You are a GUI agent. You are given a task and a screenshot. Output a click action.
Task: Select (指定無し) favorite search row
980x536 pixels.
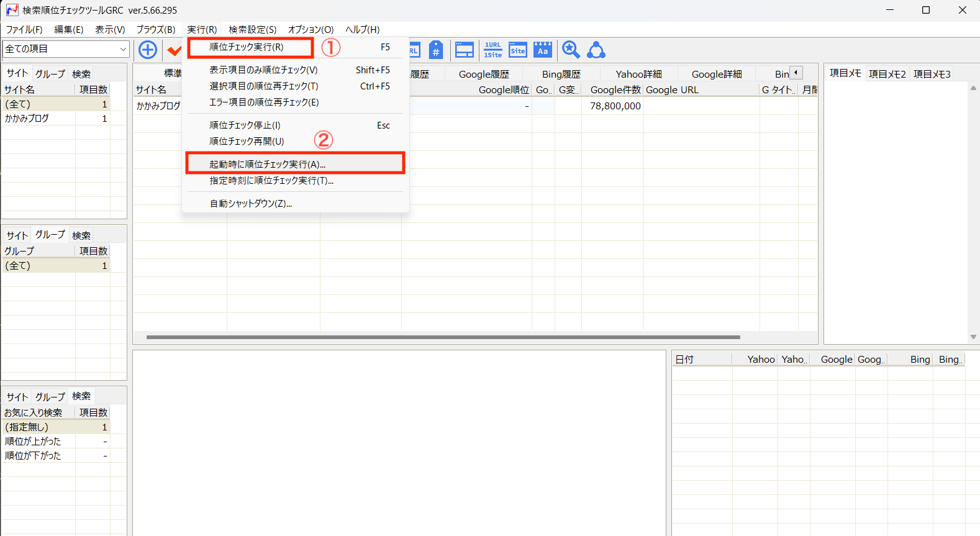point(56,427)
